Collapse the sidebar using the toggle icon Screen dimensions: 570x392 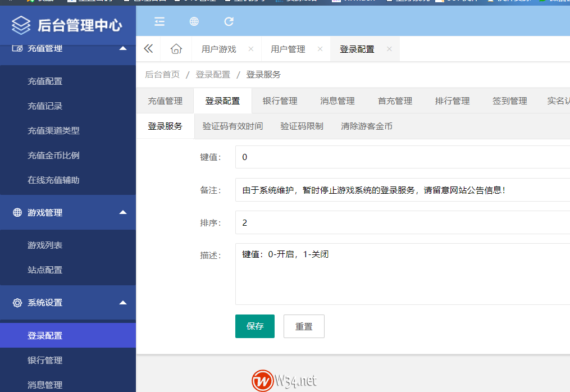pyautogui.click(x=159, y=21)
